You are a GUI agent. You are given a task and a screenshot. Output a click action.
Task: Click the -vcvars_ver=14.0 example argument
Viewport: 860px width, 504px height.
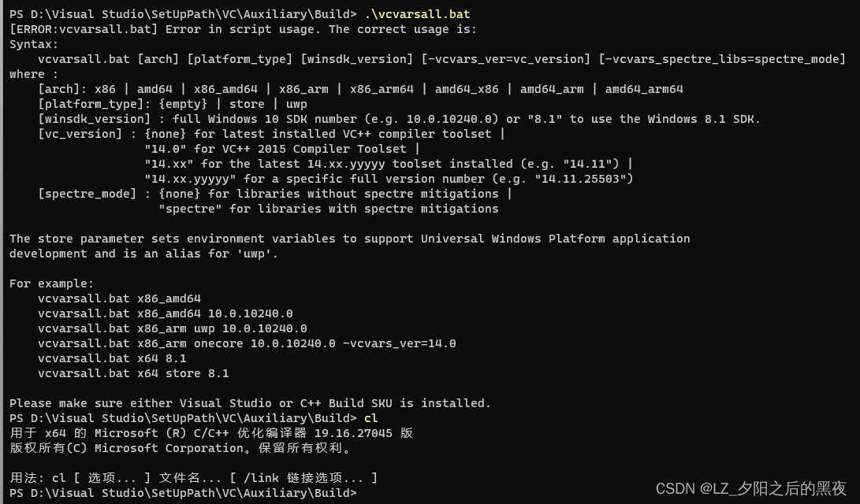click(x=400, y=343)
